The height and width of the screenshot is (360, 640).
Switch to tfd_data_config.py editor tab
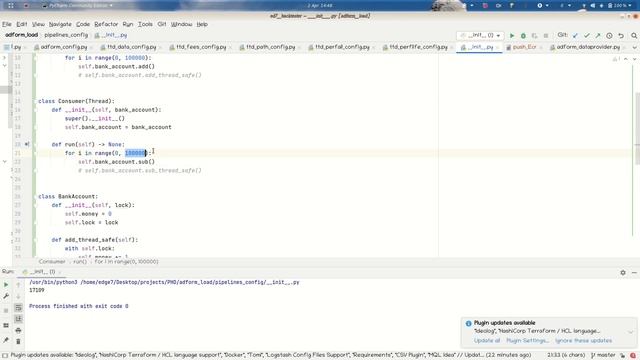pos(131,47)
